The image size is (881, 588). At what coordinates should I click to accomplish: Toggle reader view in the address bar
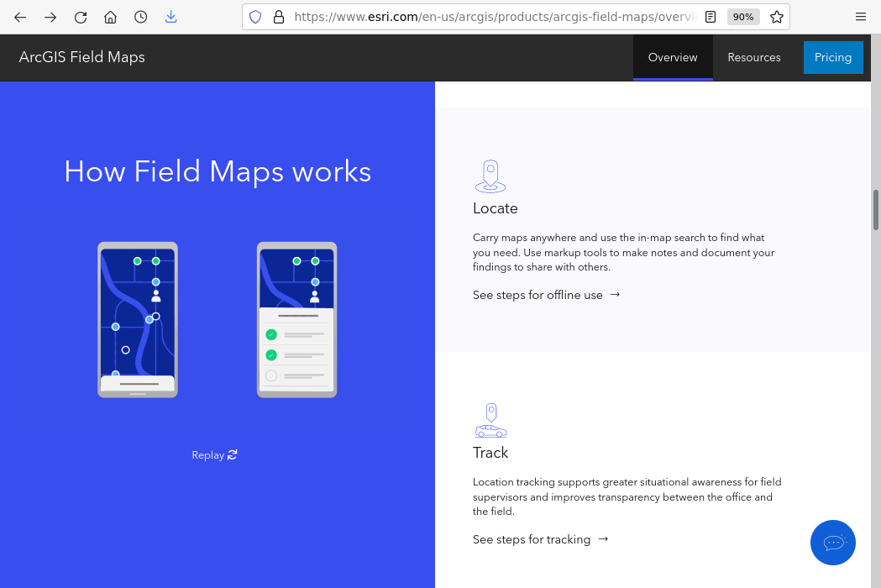711,17
